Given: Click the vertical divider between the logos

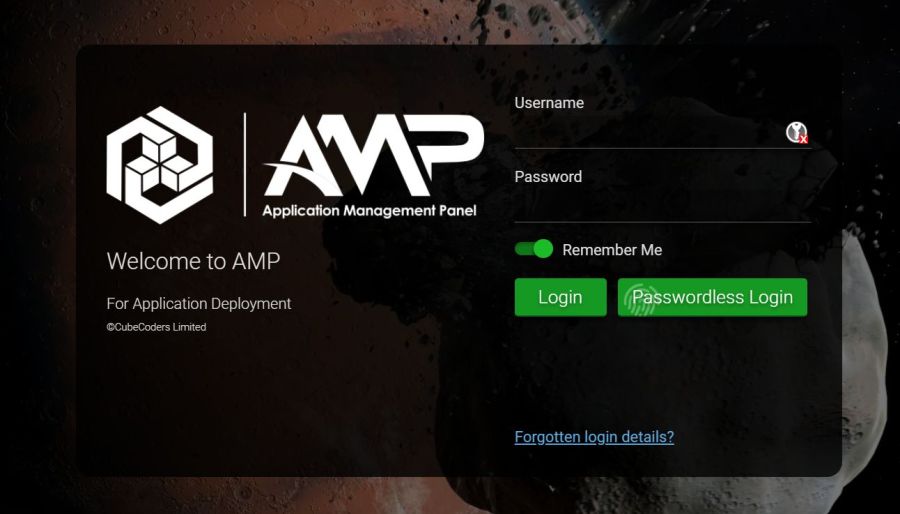Looking at the screenshot, I should 245,165.
